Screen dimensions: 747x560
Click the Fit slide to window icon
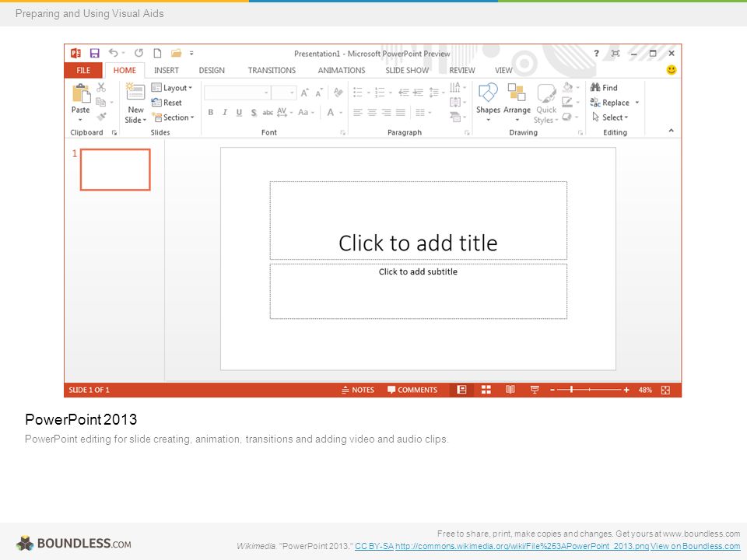pos(665,390)
